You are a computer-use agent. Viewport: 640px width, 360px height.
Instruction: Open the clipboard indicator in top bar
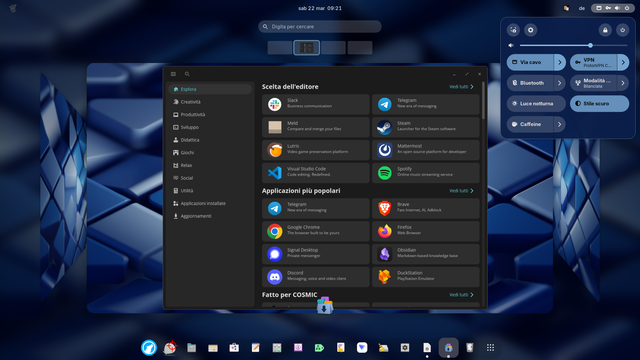coord(566,8)
